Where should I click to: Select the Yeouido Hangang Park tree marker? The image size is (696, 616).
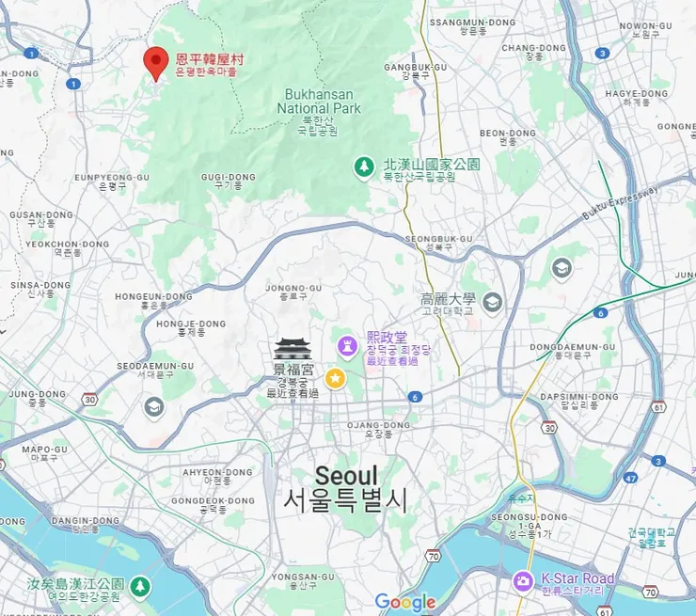click(x=141, y=587)
